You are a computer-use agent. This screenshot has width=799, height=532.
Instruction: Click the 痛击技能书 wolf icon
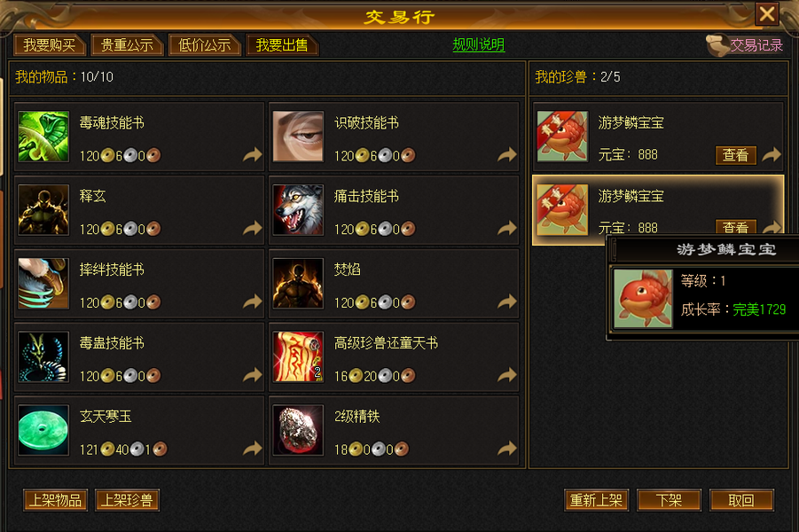(x=298, y=210)
